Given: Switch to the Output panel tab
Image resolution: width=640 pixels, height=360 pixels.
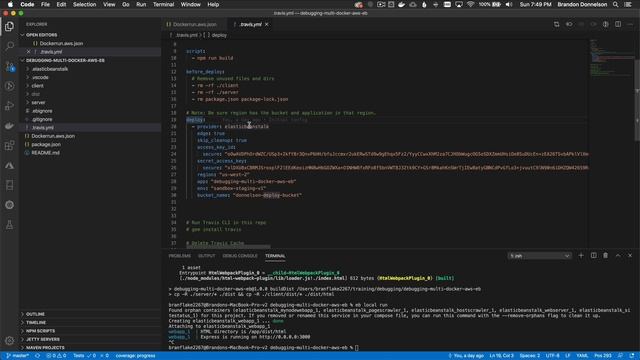Looking at the screenshot, I should 207,256.
